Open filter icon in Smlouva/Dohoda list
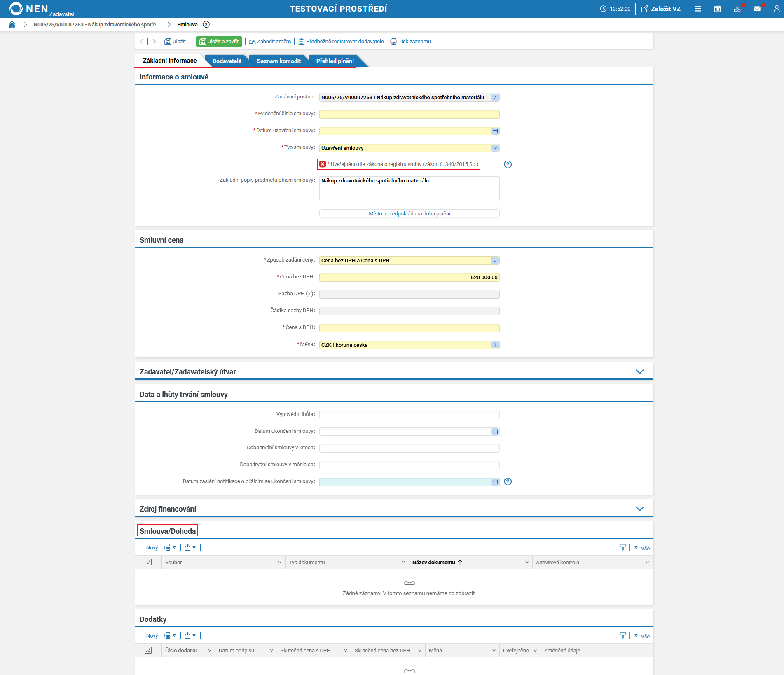Viewport: 784px width, 675px height. click(623, 547)
